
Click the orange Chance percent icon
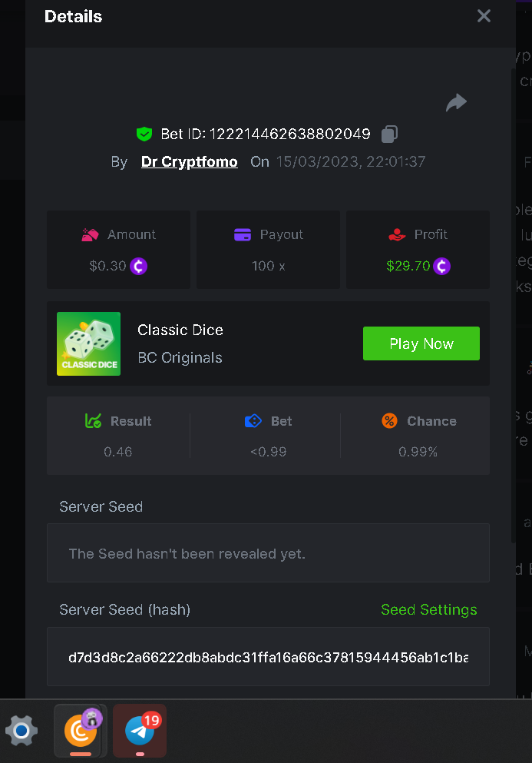390,421
